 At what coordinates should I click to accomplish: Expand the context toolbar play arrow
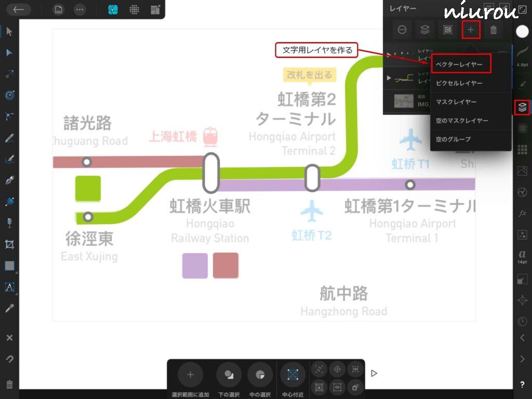point(374,373)
